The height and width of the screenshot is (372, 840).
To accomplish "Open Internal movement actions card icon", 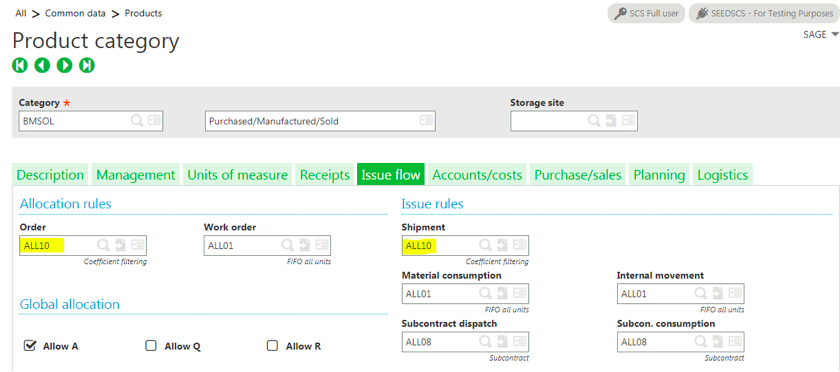I will coord(735,293).
